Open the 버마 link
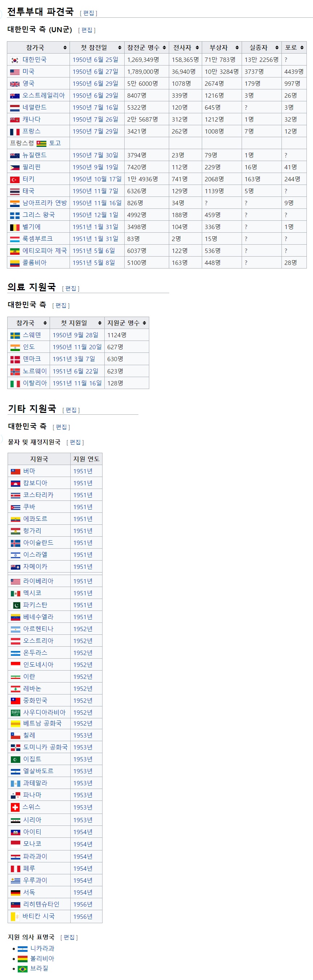 [29, 471]
